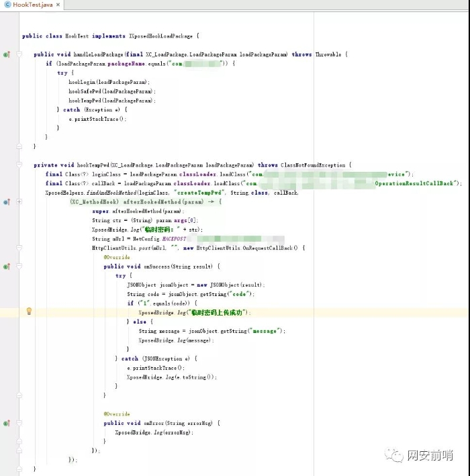Collapse the onSuccess method fold marker
470x476 pixels.
tap(19, 267)
